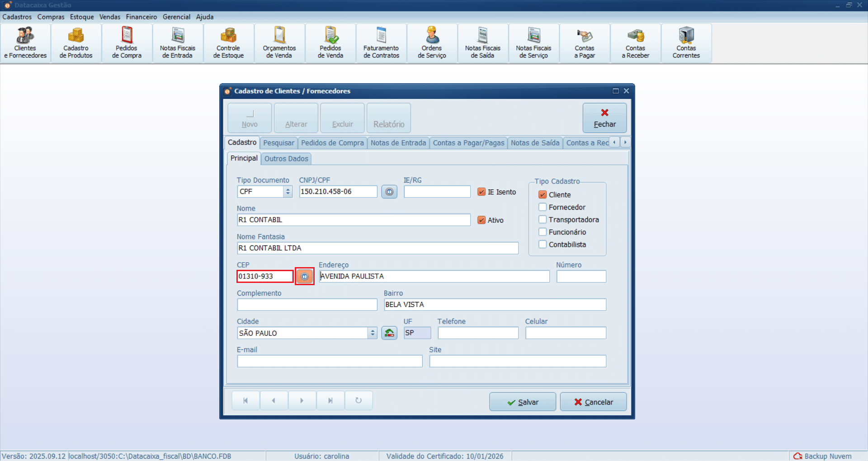Open the Financeiro menu
The height and width of the screenshot is (461, 868).
(141, 17)
